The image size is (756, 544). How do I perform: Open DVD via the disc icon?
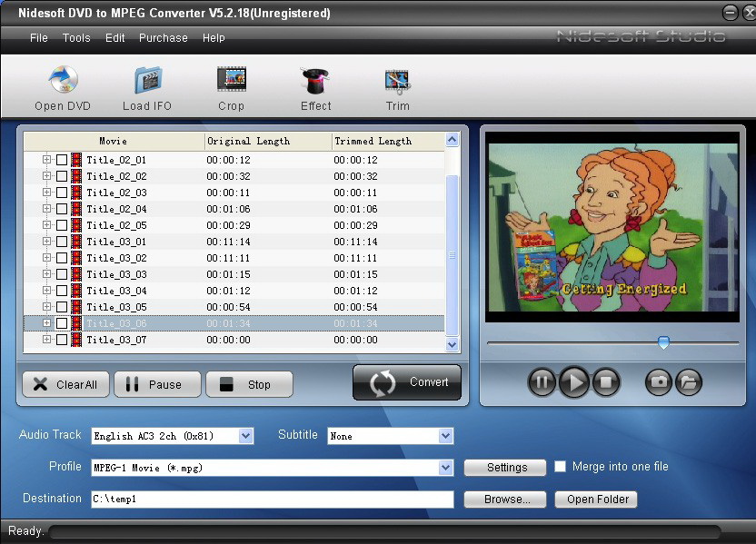pyautogui.click(x=63, y=80)
